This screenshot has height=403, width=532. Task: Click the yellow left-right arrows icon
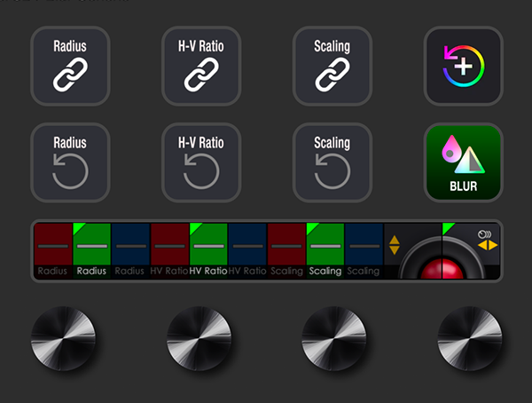[x=488, y=245]
